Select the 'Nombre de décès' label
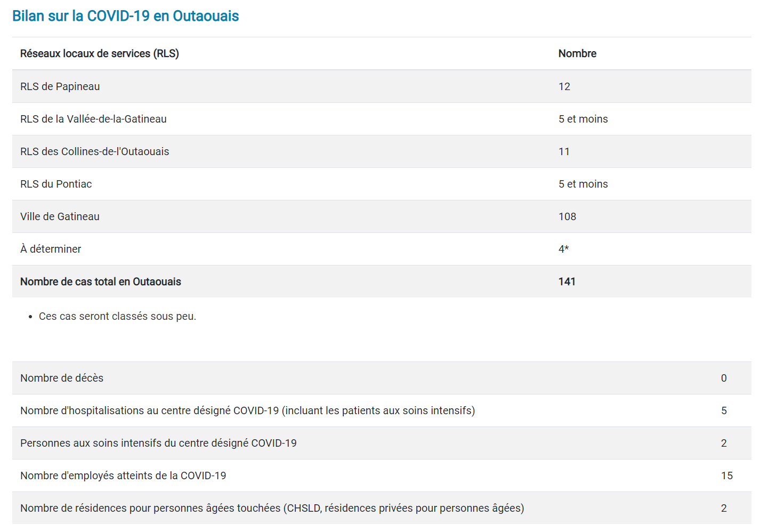Viewport: 761px width, 532px height. (x=62, y=378)
